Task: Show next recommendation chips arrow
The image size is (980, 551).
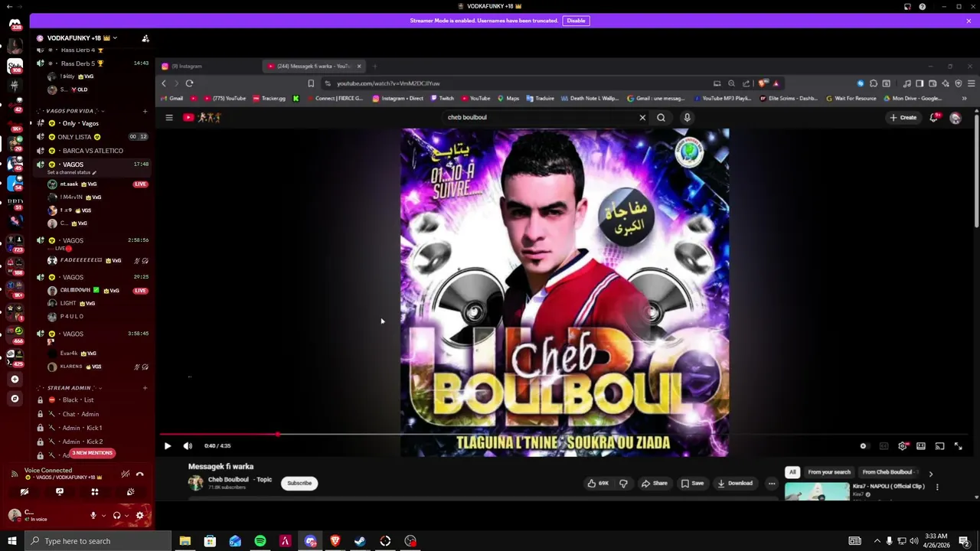Action: point(930,474)
